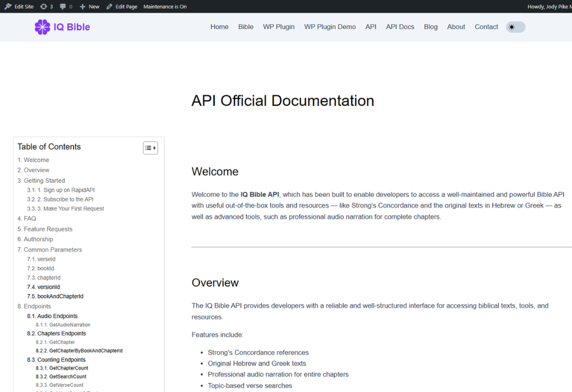Go to 8.2 Chapters Endpoints
Screen dimensions: 572x392
tap(57, 334)
